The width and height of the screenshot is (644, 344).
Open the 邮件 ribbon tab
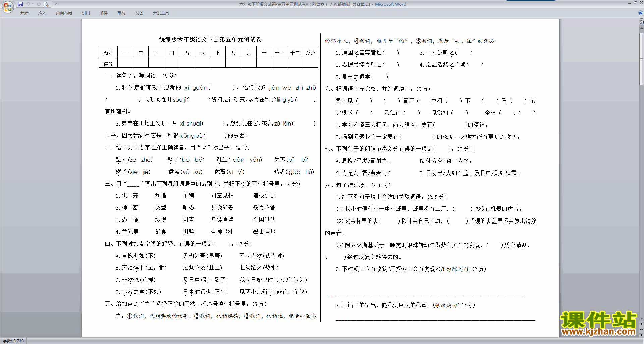pyautogui.click(x=103, y=13)
